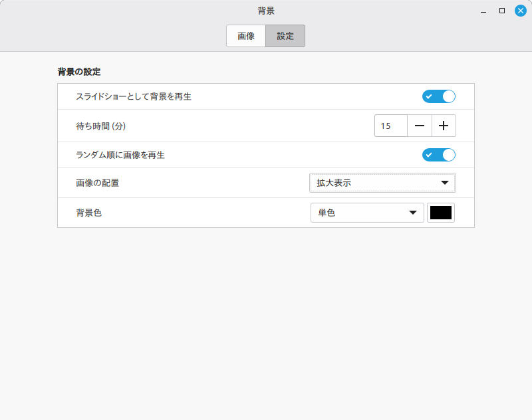The height and width of the screenshot is (420, 532).
Task: Switch to the 画像 tab
Action: pyautogui.click(x=246, y=36)
